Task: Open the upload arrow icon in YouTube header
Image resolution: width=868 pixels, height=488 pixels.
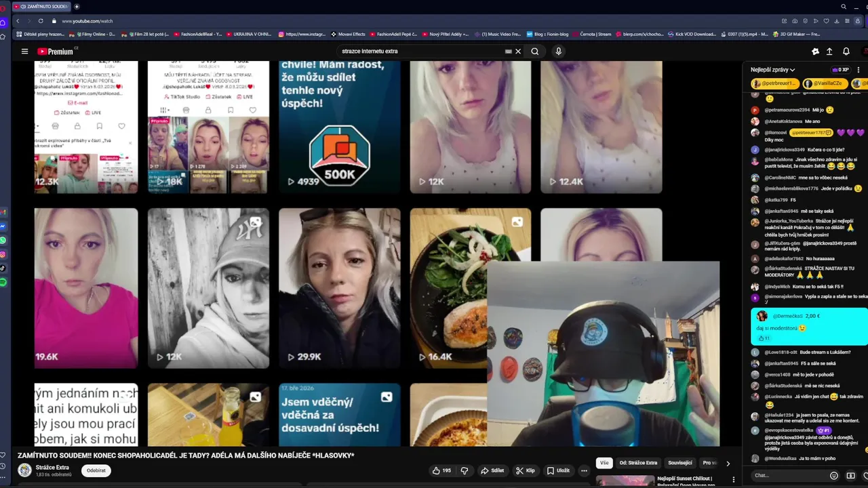Action: 829,52
